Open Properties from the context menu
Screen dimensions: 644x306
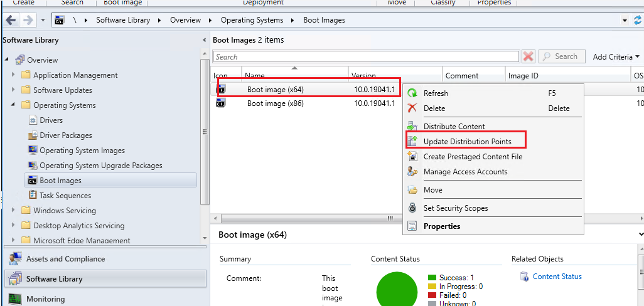[x=493, y=226]
